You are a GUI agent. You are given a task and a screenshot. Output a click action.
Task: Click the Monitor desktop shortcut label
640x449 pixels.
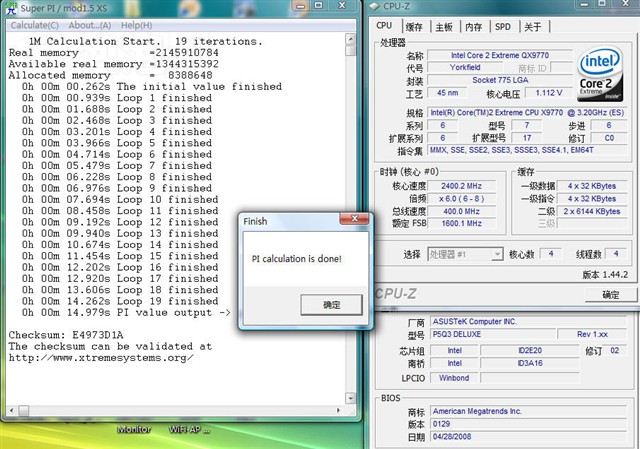pyautogui.click(x=134, y=429)
